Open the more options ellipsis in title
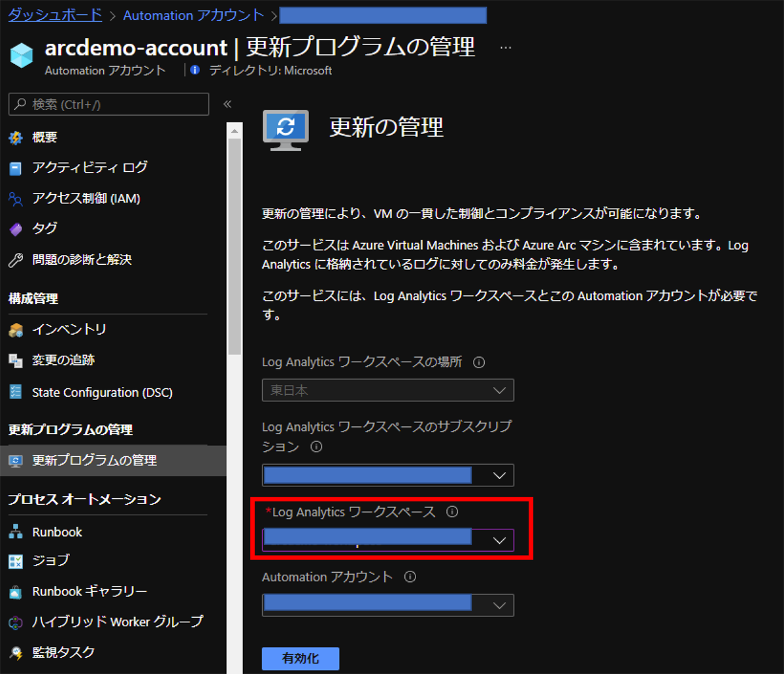Viewport: 784px width, 674px height. (x=506, y=48)
